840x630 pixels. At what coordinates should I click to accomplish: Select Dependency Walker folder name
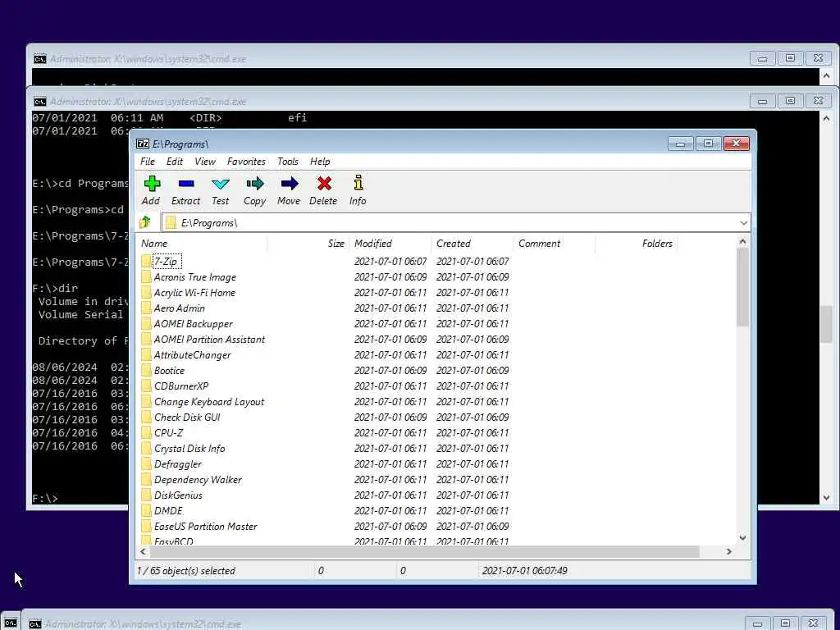point(198,479)
